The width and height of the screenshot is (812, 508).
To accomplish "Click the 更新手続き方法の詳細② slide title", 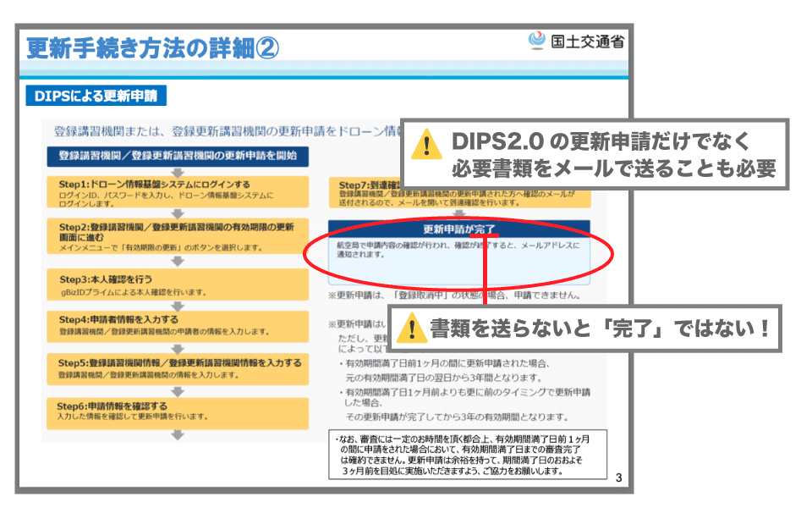I will click(x=151, y=47).
